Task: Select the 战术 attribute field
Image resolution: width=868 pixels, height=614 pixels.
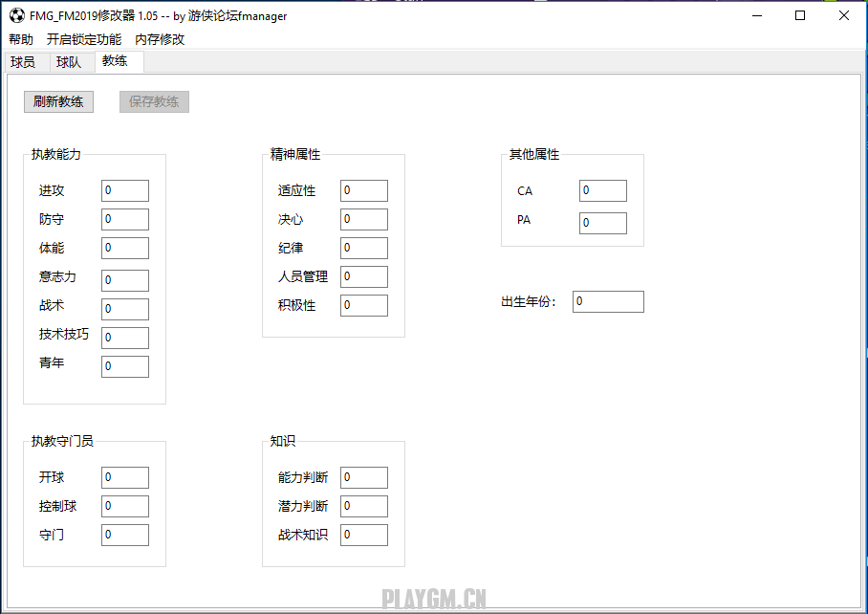Action: (125, 309)
